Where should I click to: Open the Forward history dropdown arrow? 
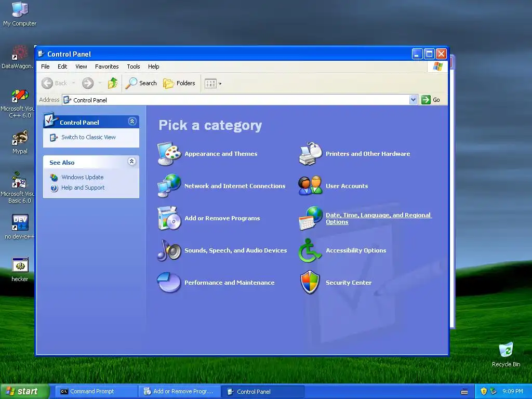tap(100, 83)
